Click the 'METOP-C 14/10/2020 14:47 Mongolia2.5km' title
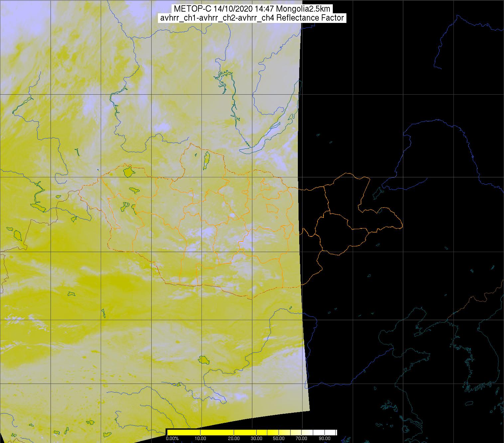The width and height of the screenshot is (504, 443). (252, 9)
